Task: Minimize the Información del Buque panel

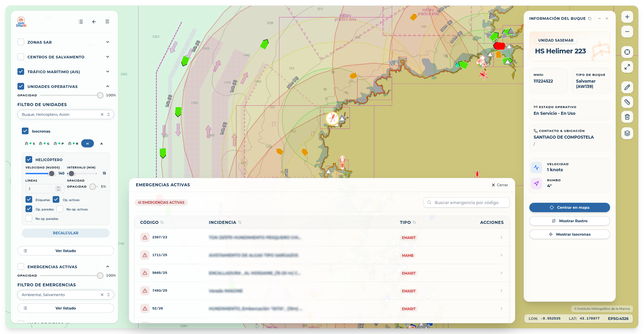Action: tap(599, 18)
